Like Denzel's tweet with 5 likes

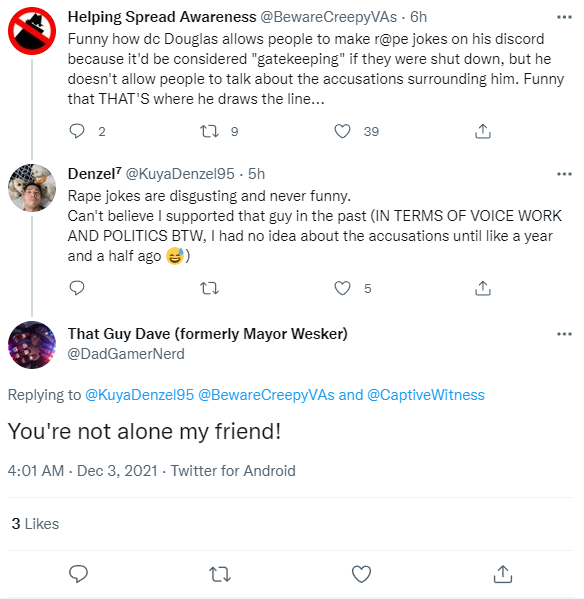tap(342, 288)
